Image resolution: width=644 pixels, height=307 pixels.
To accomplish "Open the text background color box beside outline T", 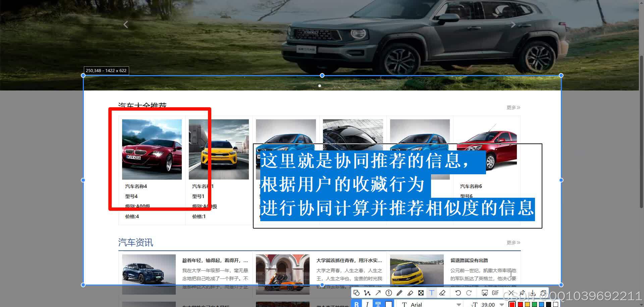I will [x=389, y=304].
